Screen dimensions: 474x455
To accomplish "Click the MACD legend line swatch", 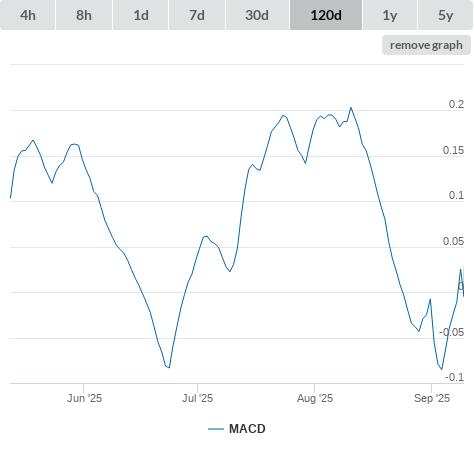I will [216, 429].
